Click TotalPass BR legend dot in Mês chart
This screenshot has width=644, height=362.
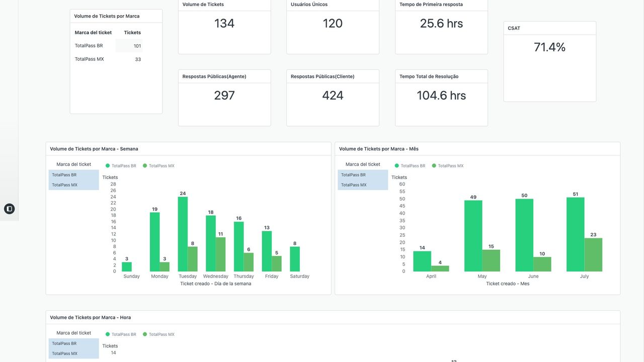pos(397,166)
